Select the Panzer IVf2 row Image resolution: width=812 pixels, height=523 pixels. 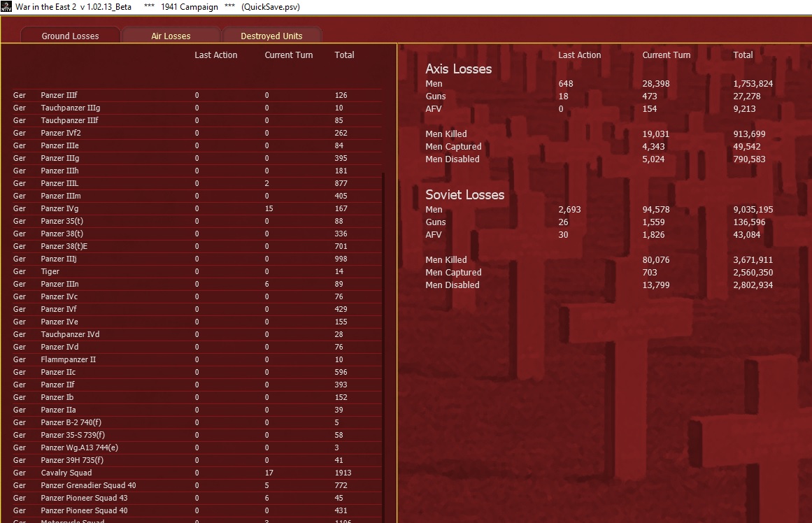pyautogui.click(x=197, y=133)
